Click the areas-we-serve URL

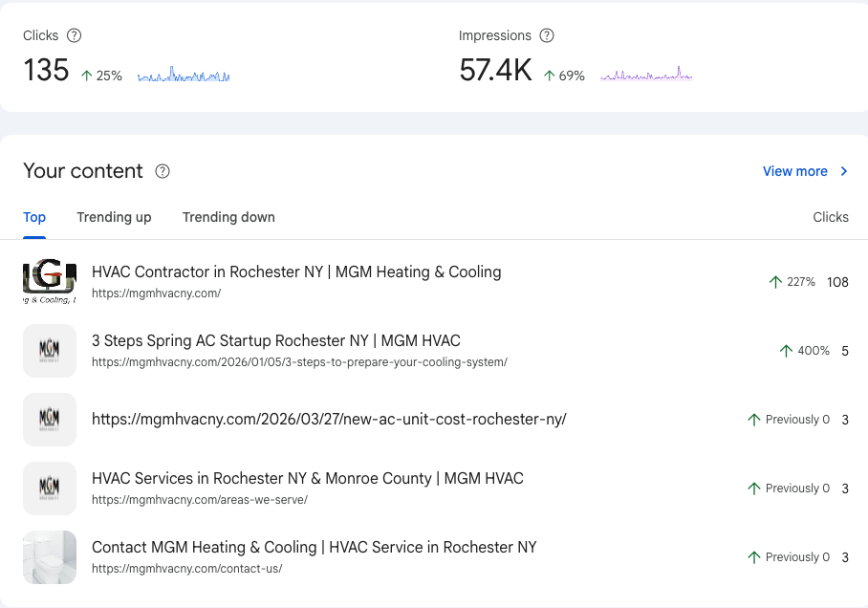click(x=199, y=500)
